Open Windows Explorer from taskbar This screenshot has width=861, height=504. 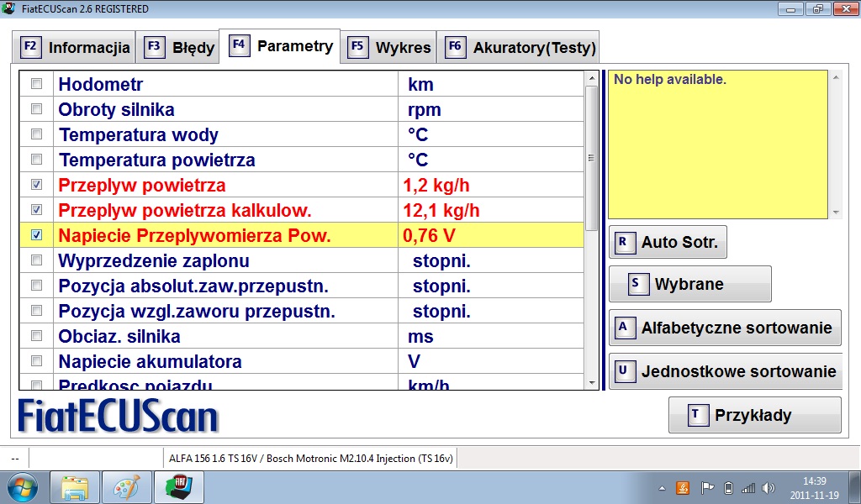(75, 487)
